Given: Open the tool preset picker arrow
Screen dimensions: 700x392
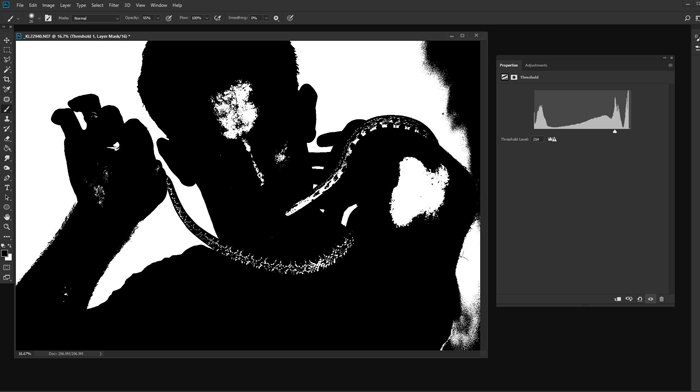Looking at the screenshot, I should click(x=18, y=19).
